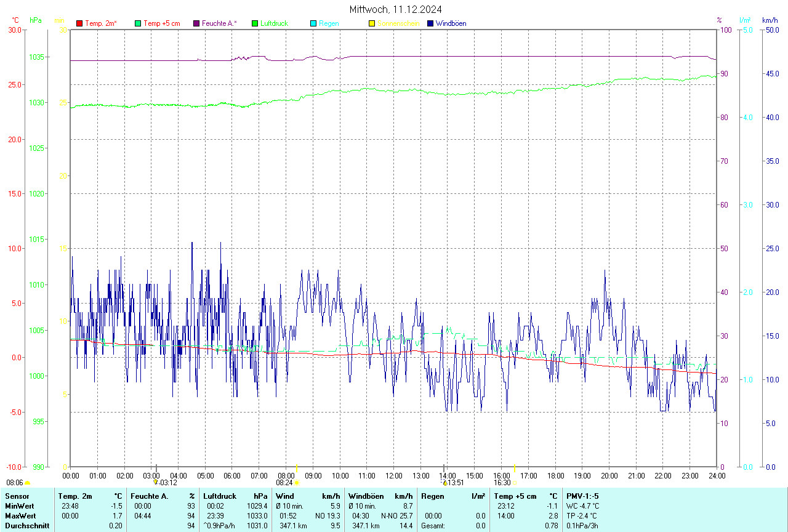The height and width of the screenshot is (532, 788).
Task: Click the 01:52 wind maximum time
Action: click(288, 516)
